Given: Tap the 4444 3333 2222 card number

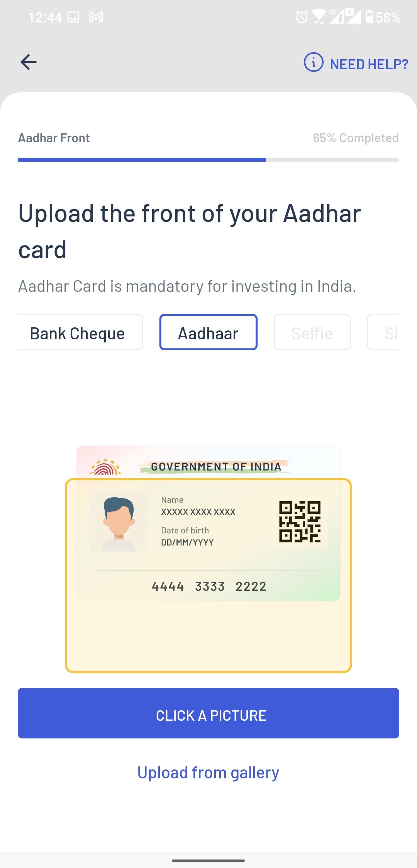Looking at the screenshot, I should tap(209, 587).
